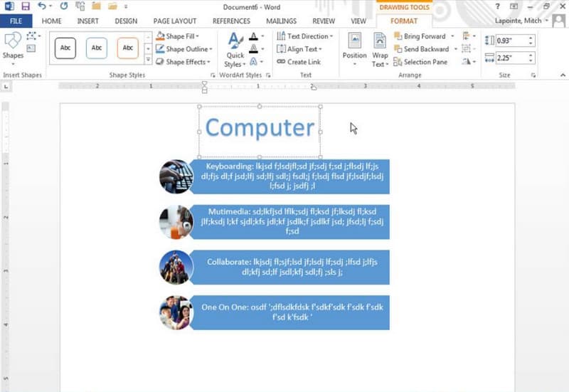The width and height of the screenshot is (569, 392).
Task: Click the Align Objects icon
Action: [467, 36]
